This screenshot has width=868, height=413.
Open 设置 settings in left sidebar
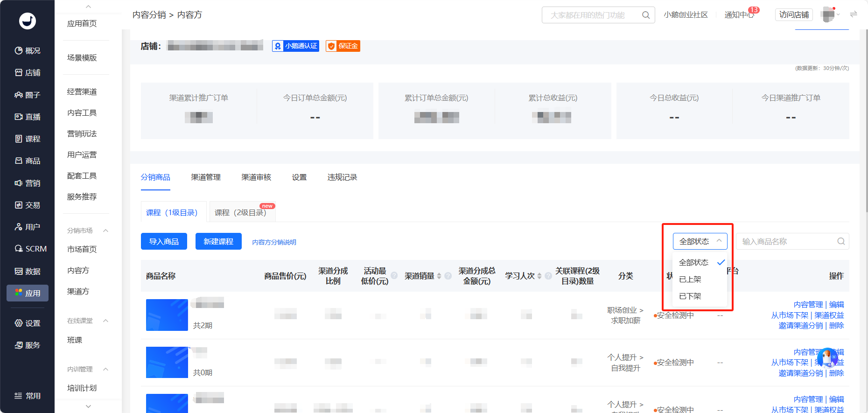(28, 323)
